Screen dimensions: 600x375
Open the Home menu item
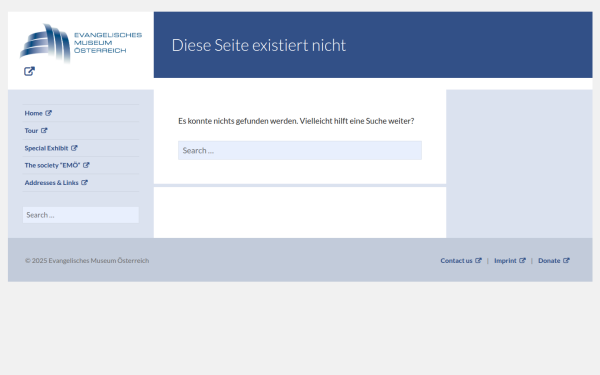tap(34, 113)
